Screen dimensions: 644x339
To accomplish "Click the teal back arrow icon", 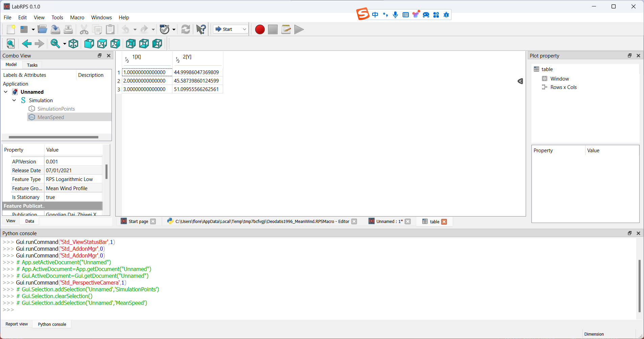I will [26, 44].
